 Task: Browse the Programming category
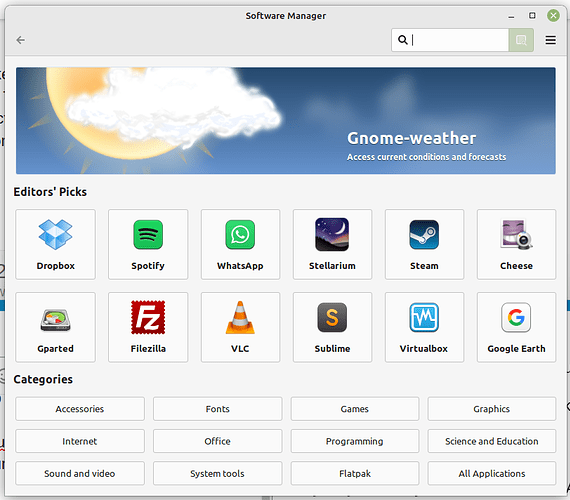[355, 441]
